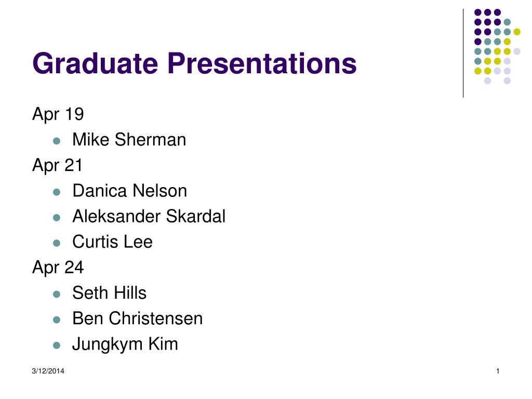Click the bullet beside Seth Hills
The height and width of the screenshot is (399, 532).
tap(57, 294)
